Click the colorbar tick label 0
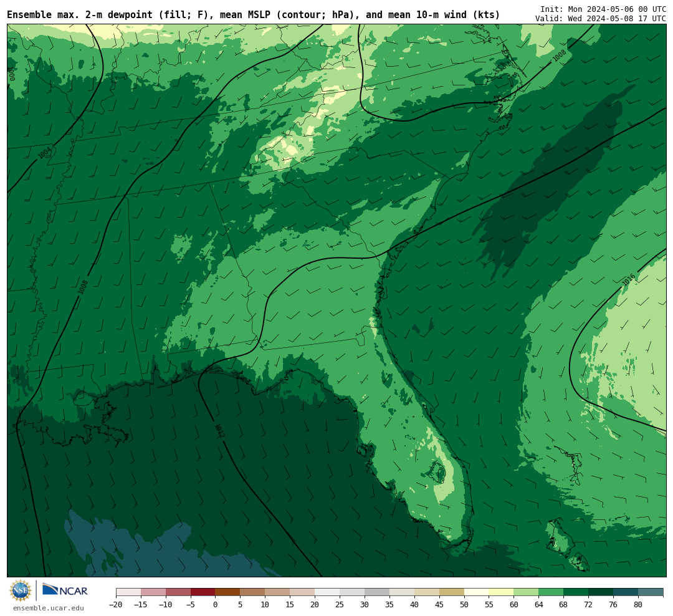The width and height of the screenshot is (673, 616). (215, 605)
